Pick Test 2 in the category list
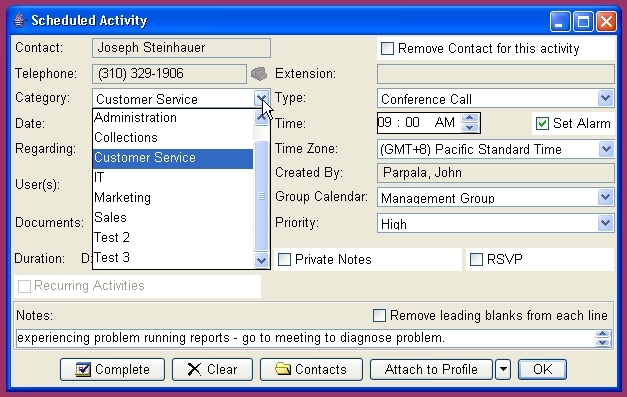627x397 pixels. tap(173, 237)
